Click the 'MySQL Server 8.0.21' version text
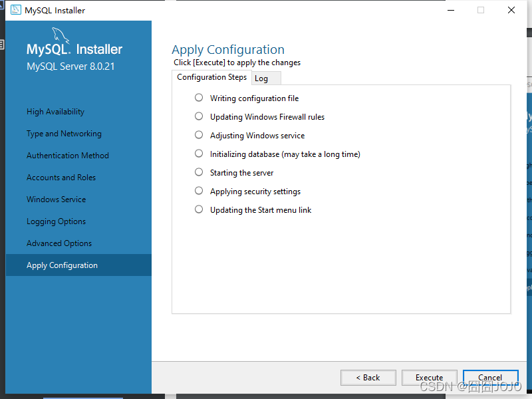 pyautogui.click(x=70, y=66)
